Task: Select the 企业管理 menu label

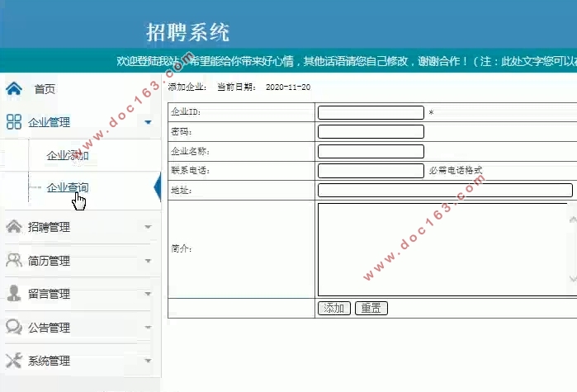Action: (49, 122)
